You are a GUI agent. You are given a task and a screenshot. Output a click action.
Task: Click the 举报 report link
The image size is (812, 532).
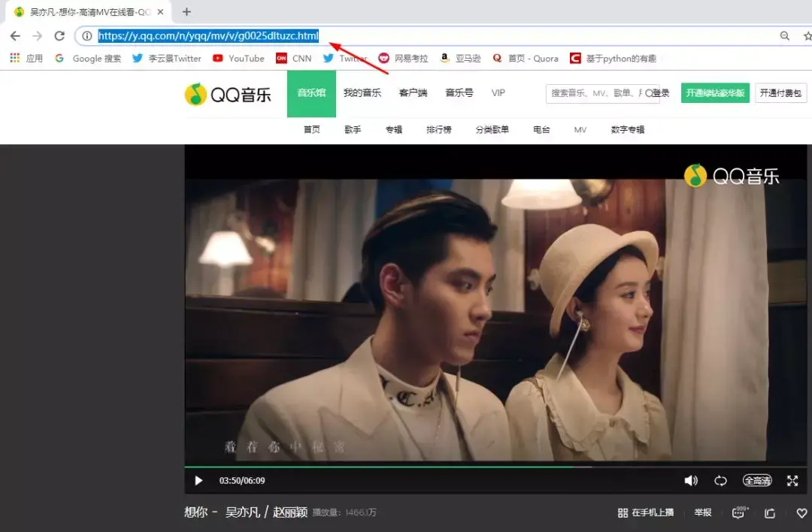[703, 512]
